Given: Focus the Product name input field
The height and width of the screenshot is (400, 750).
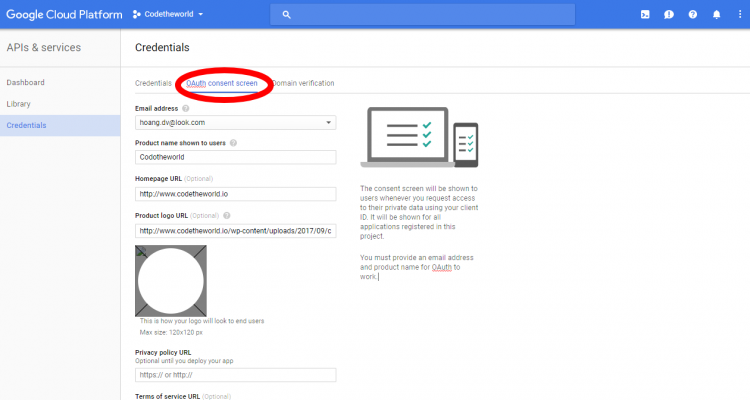Looking at the screenshot, I should tap(235, 157).
